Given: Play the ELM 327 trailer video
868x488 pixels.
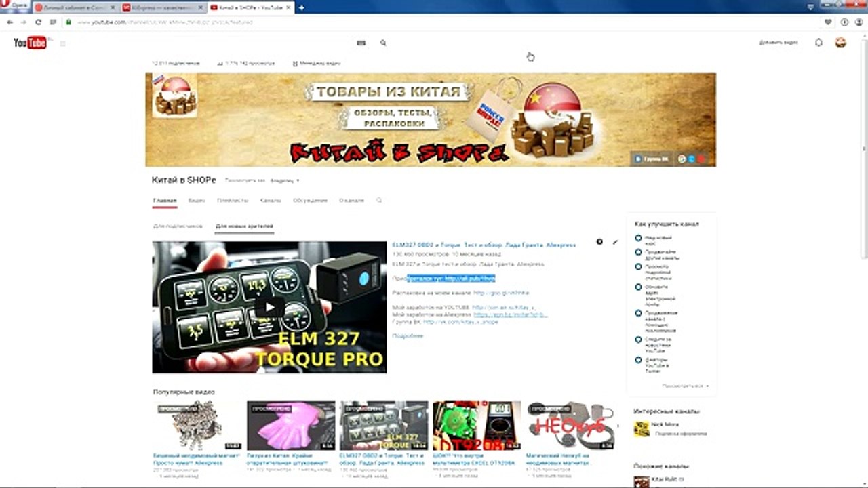Looking at the screenshot, I should coord(269,307).
